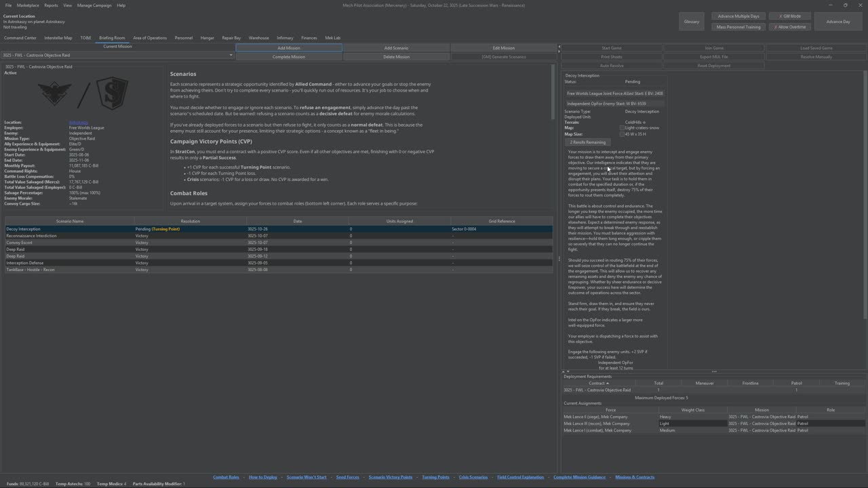Open the Field Control Explanation link

pos(521,477)
